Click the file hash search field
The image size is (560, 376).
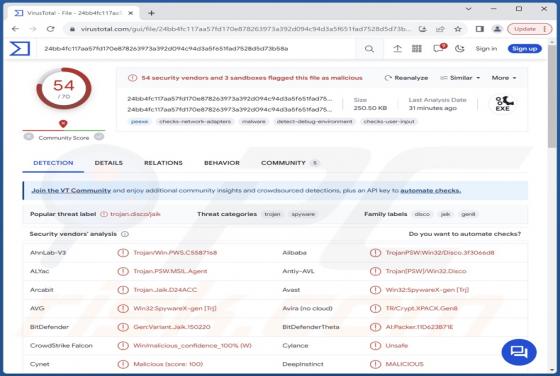click(198, 49)
